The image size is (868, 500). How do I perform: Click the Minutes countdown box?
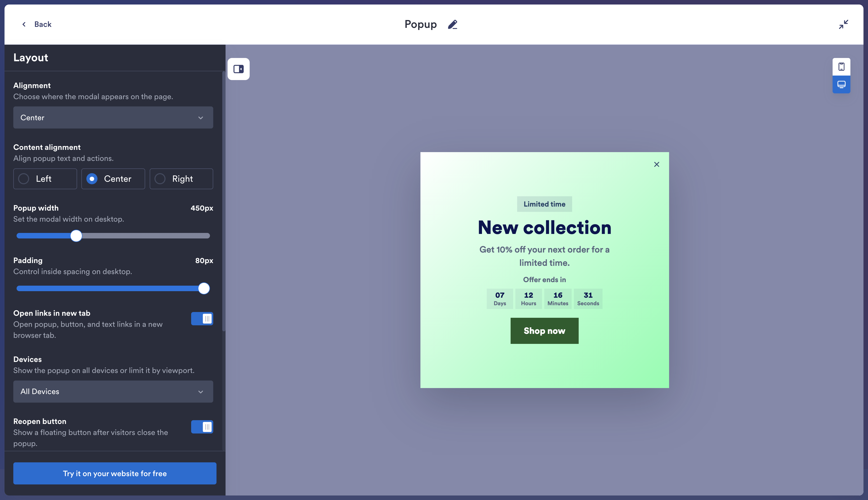pos(558,299)
